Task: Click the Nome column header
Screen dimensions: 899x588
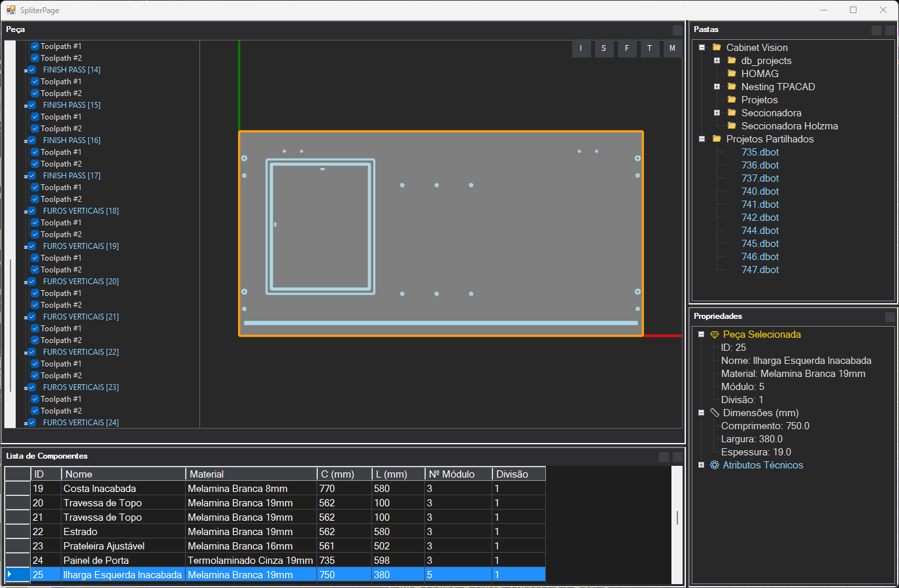Action: 124,474
